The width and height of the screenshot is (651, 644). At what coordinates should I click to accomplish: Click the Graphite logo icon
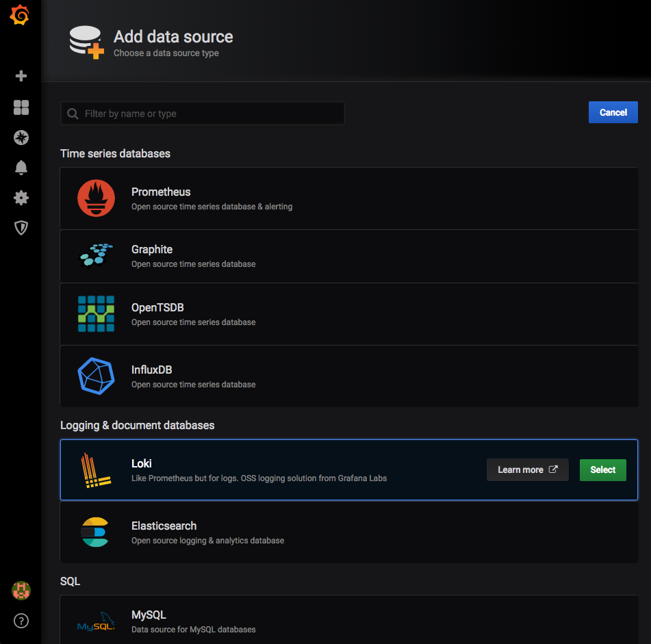[96, 255]
